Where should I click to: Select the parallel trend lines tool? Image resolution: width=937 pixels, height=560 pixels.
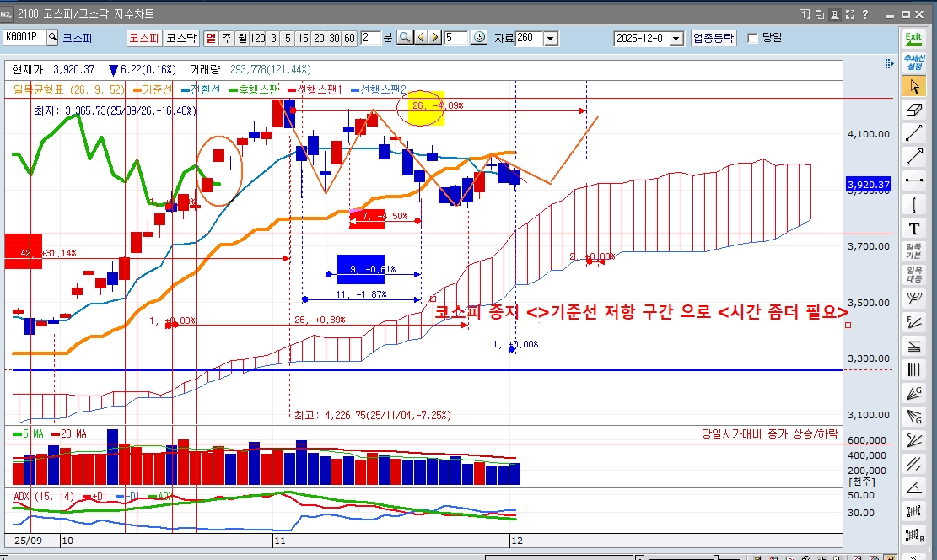tap(913, 464)
